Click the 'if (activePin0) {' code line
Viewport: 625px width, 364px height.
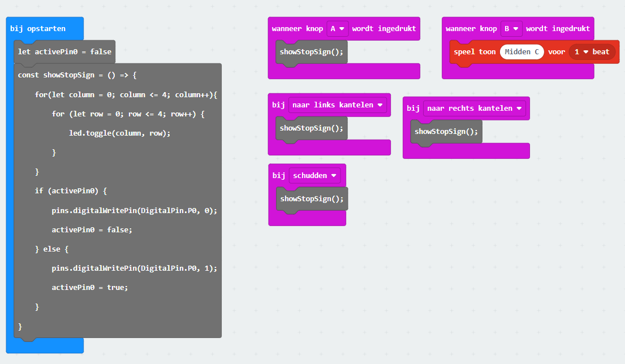[71, 191]
